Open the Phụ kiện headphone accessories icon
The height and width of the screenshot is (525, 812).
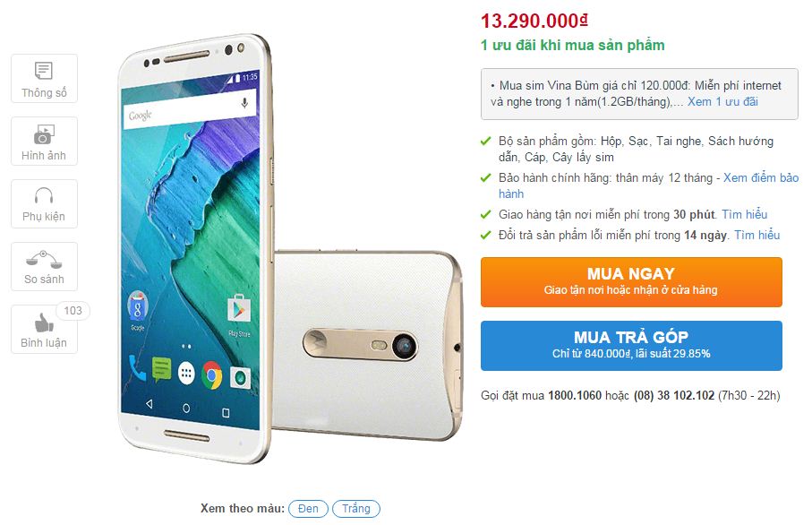point(44,203)
